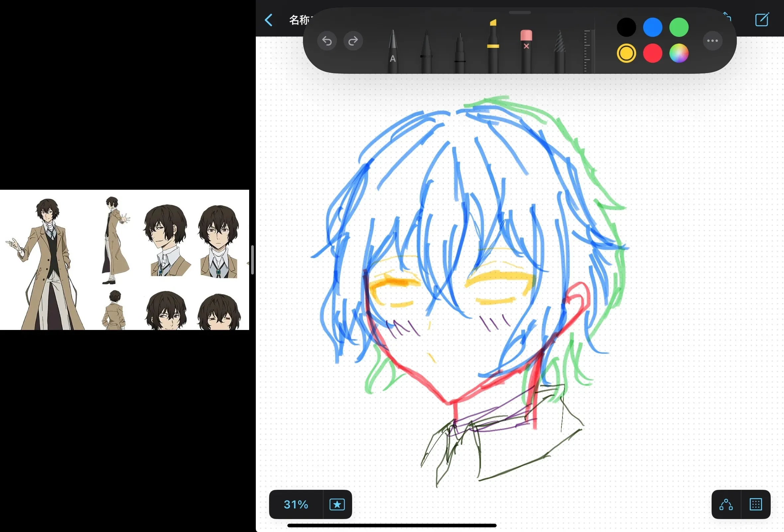Open the 31% zoom level menu
The height and width of the screenshot is (532, 784).
tap(296, 504)
